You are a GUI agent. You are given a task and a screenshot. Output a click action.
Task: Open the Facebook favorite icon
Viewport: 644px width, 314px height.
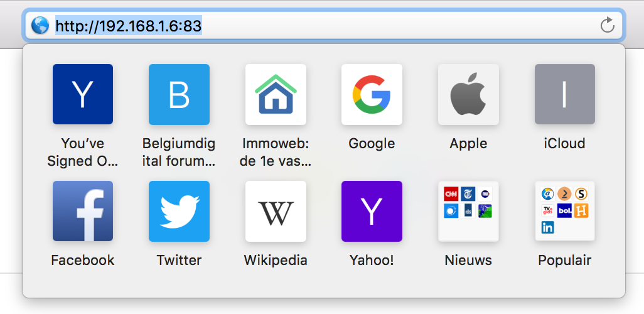[x=83, y=211]
